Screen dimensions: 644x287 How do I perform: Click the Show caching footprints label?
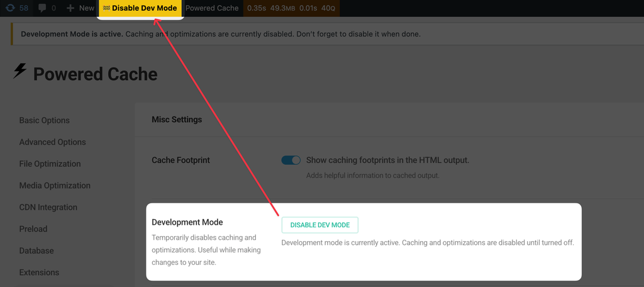(387, 160)
